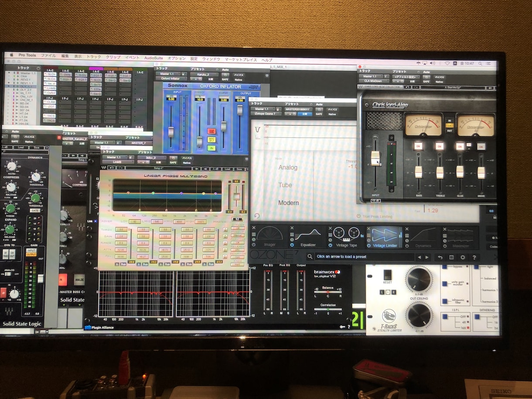Open the MASTER_7 preset dropdown
This screenshot has width=532, height=399.
[x=139, y=143]
